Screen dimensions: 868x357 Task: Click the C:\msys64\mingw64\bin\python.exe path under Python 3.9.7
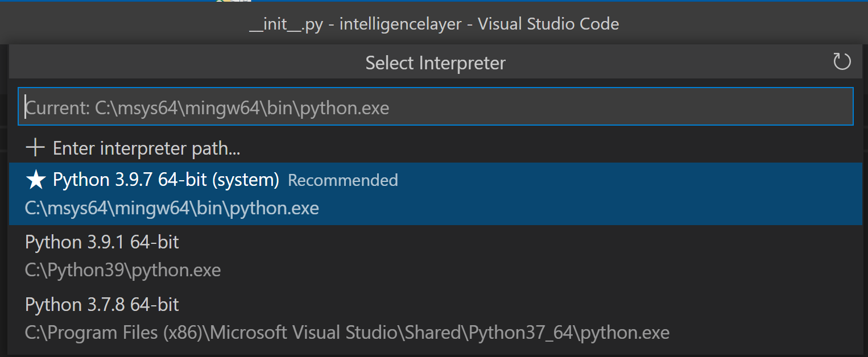coord(172,209)
